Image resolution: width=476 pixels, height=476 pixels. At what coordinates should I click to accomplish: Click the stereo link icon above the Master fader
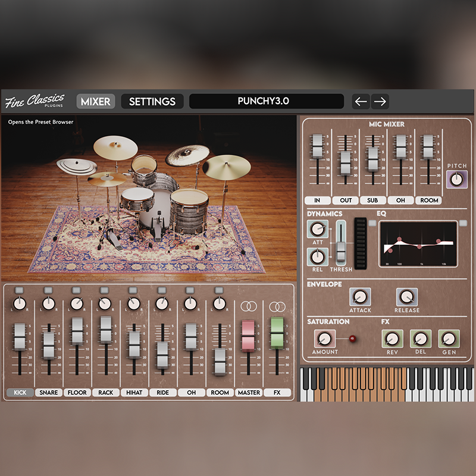coord(249,305)
